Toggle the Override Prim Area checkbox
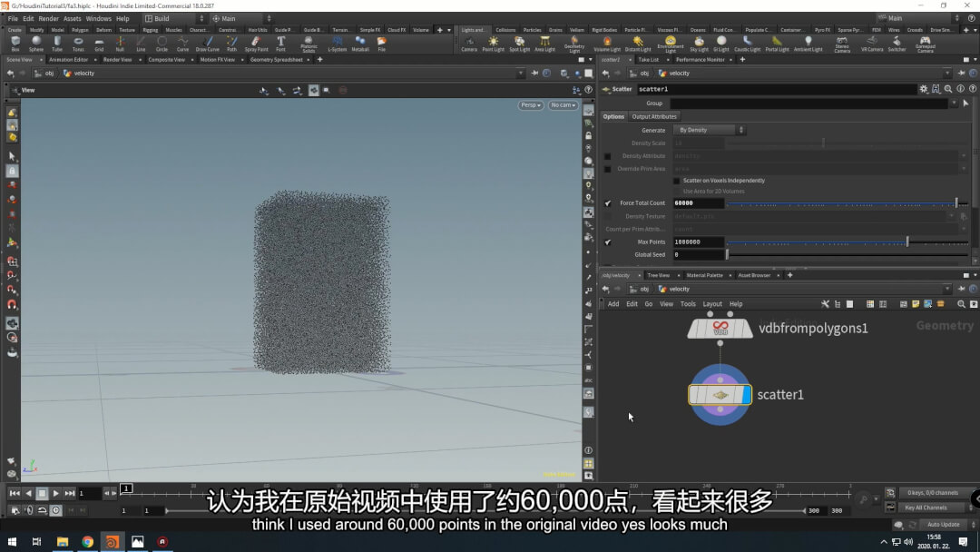This screenshot has width=980, height=552. coord(607,169)
